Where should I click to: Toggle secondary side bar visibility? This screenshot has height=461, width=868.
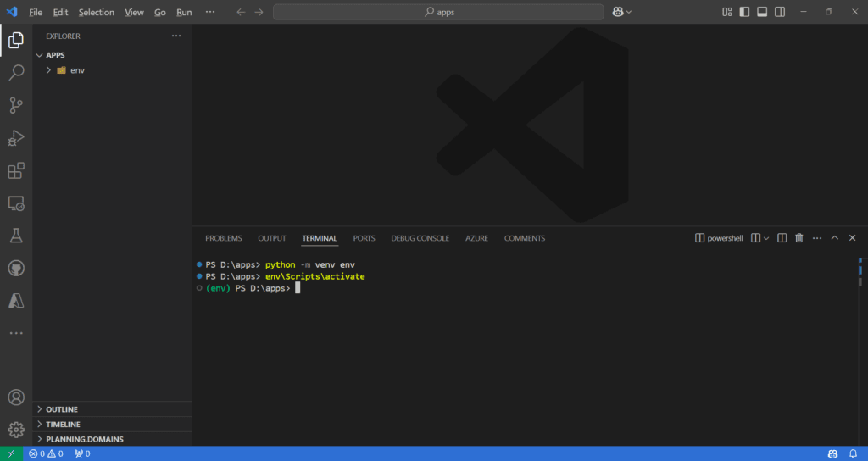click(780, 12)
